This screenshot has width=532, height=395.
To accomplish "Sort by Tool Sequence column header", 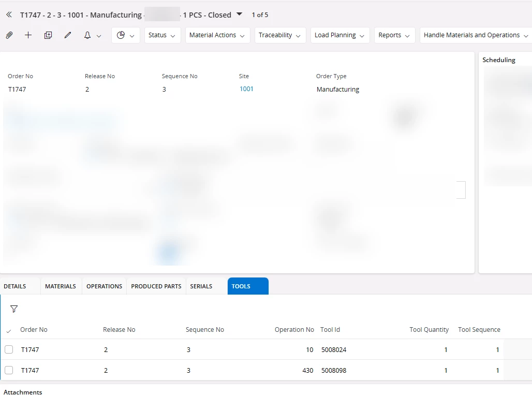I will (x=479, y=329).
